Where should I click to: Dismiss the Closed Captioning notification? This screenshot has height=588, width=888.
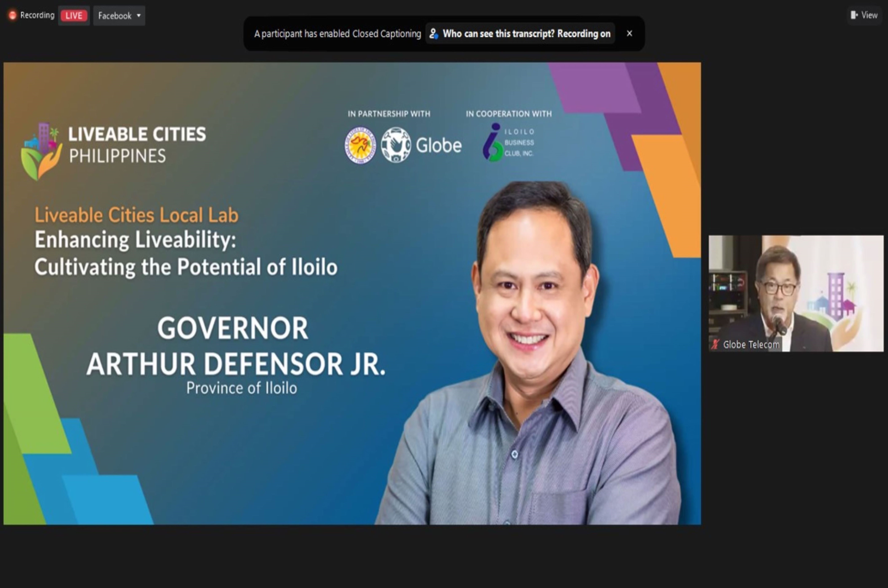(629, 33)
